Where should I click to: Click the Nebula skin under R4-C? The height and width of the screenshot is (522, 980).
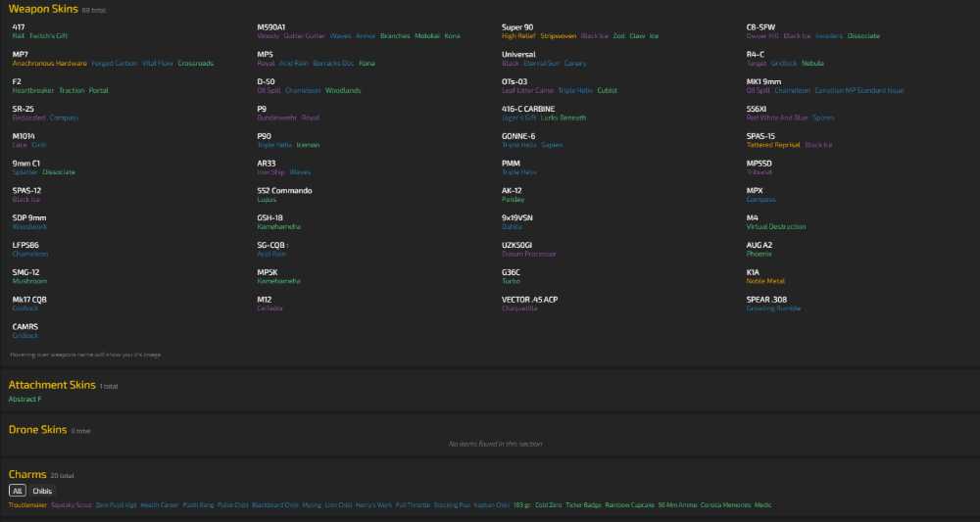pyautogui.click(x=812, y=64)
